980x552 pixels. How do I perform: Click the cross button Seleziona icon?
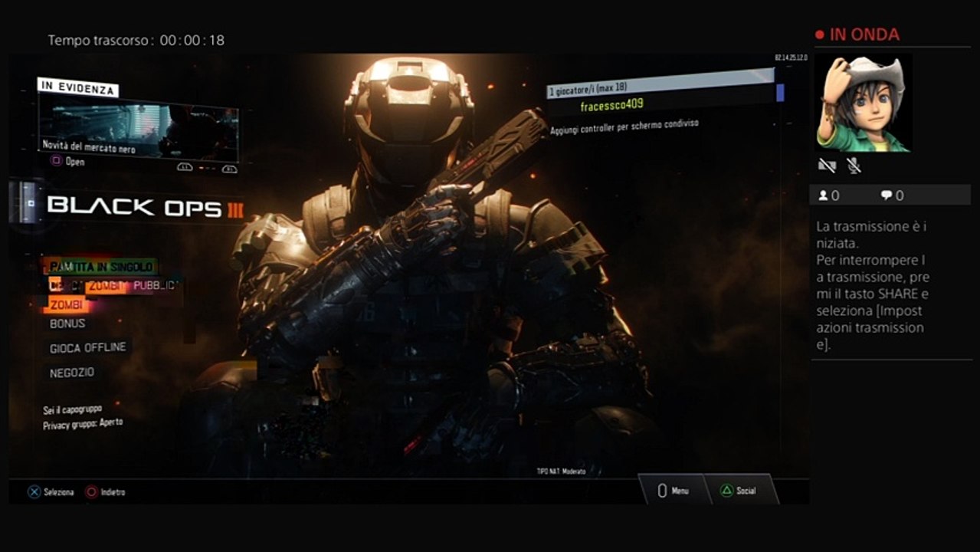(34, 492)
